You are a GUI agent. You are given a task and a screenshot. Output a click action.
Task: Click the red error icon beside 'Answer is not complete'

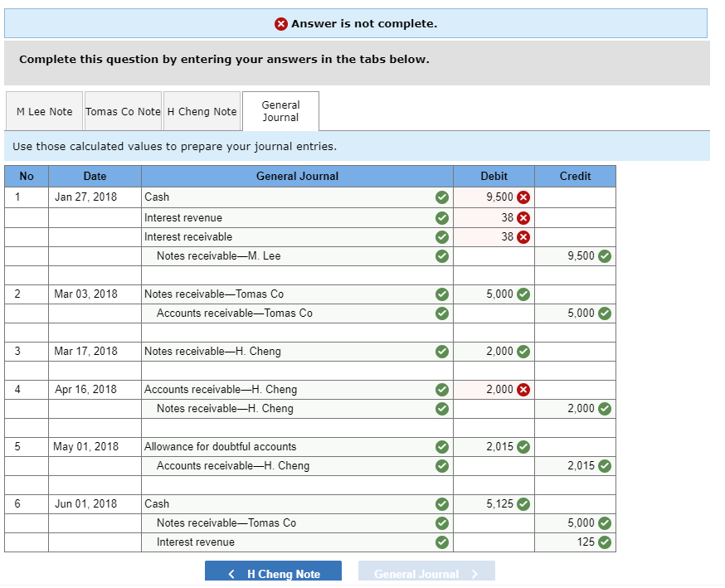tap(281, 23)
